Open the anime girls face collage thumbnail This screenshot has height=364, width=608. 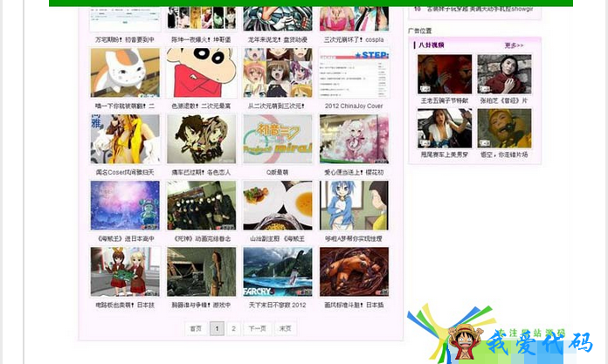point(278,72)
